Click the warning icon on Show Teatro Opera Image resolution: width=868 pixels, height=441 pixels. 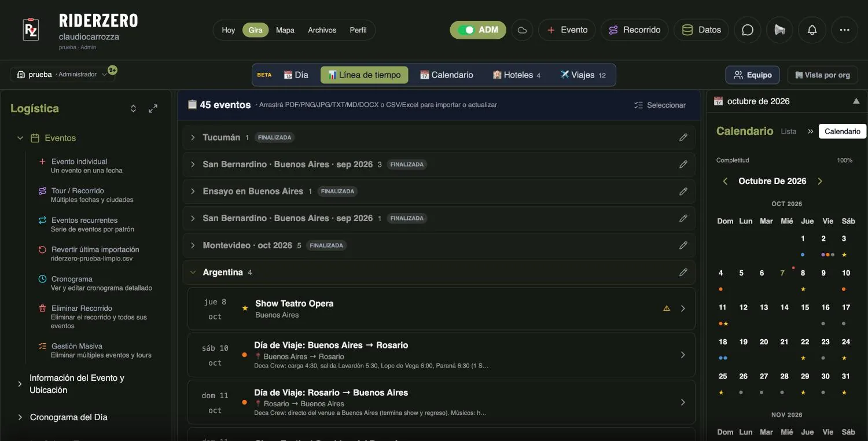(667, 308)
